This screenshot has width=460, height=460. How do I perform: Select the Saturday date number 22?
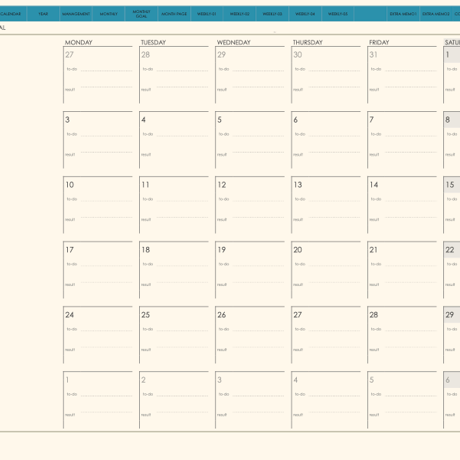tap(450, 250)
